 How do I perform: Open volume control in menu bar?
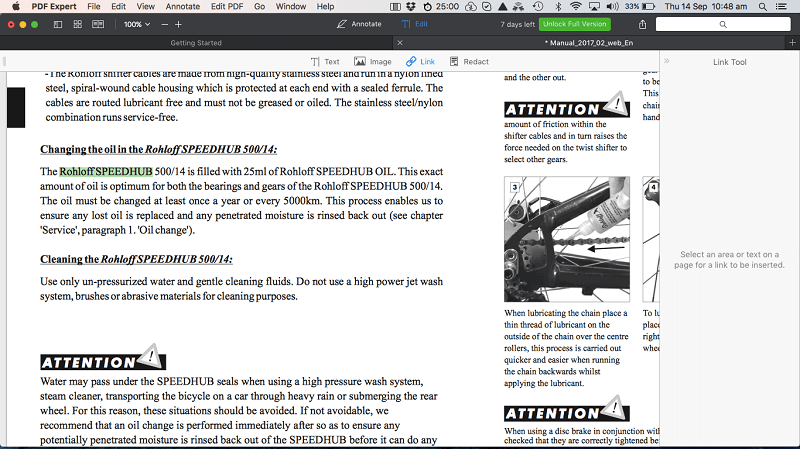pyautogui.click(x=612, y=7)
